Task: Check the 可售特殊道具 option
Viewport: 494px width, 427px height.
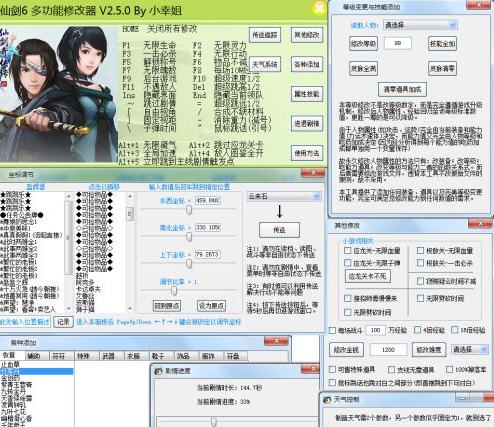Action: [332, 369]
